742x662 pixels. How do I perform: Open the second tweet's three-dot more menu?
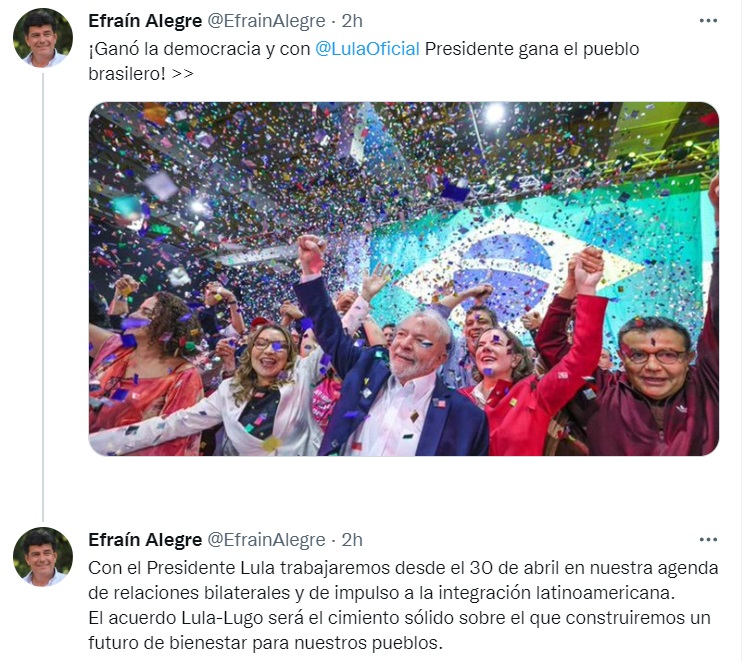point(708,539)
